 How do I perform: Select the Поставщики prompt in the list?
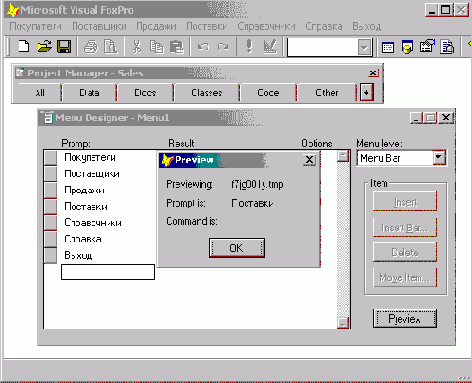pyautogui.click(x=92, y=174)
